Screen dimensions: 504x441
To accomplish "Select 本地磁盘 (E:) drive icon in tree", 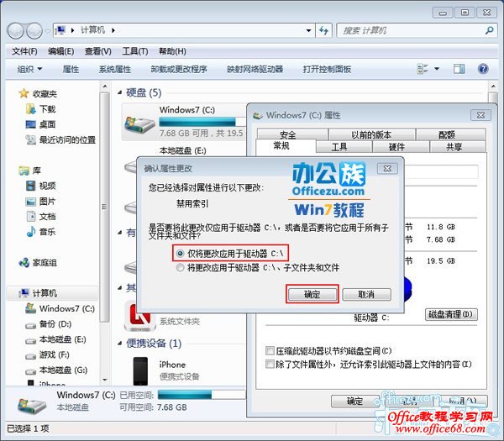I will click(30, 341).
